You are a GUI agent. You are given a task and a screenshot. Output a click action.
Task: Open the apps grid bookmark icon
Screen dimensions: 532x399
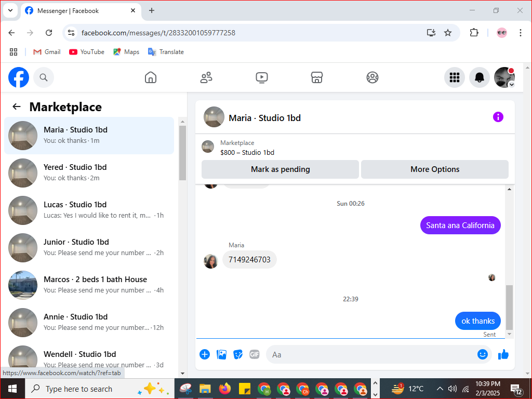click(x=14, y=52)
